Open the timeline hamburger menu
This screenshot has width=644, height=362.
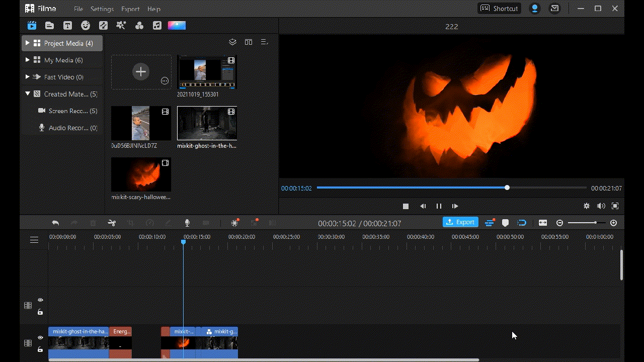(34, 240)
